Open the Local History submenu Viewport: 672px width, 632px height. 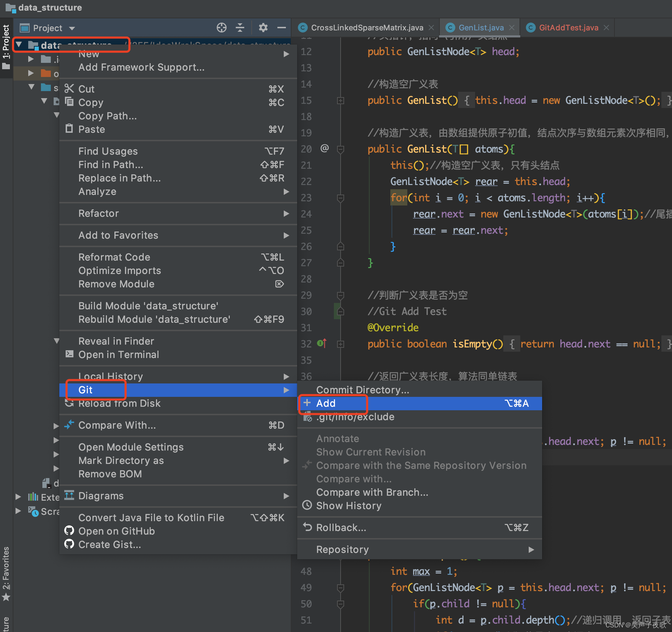click(x=178, y=376)
